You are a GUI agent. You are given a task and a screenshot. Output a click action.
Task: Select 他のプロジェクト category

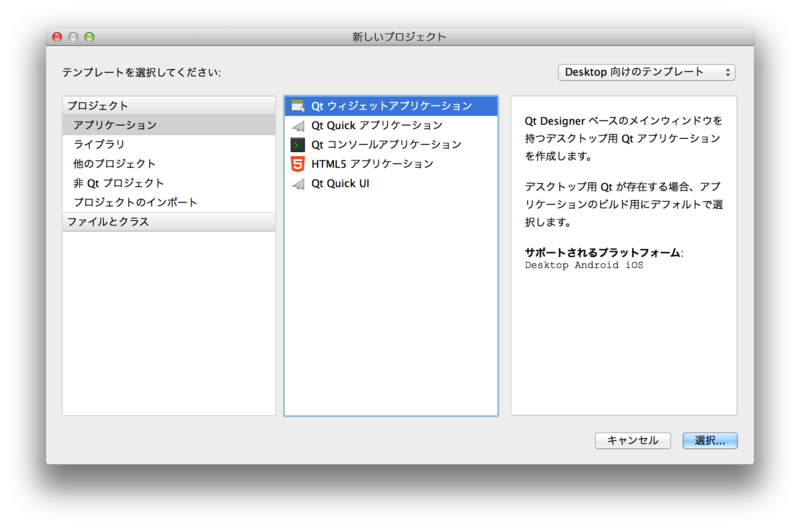tap(169, 164)
